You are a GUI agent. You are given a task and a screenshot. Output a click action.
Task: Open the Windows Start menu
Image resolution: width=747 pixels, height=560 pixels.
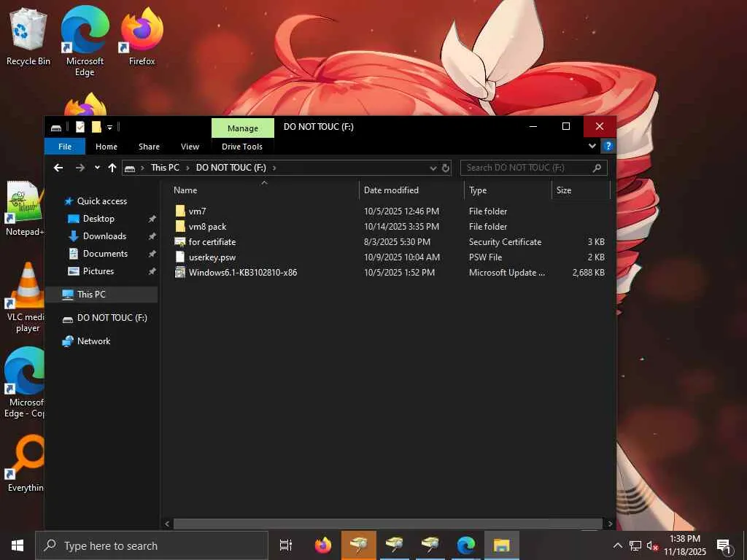(x=18, y=545)
